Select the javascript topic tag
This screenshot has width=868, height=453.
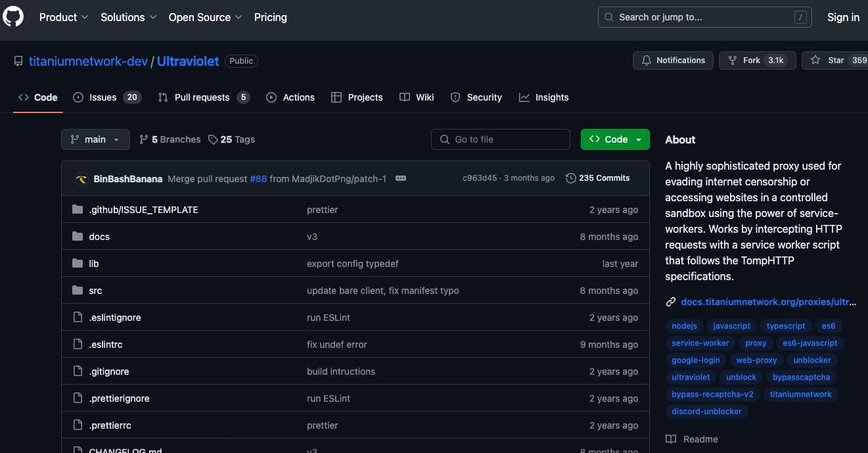pyautogui.click(x=731, y=326)
